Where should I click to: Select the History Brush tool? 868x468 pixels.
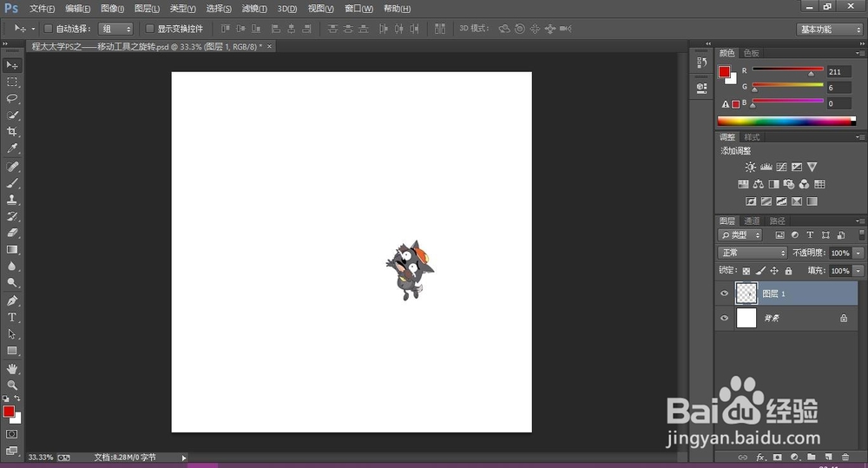(11, 216)
